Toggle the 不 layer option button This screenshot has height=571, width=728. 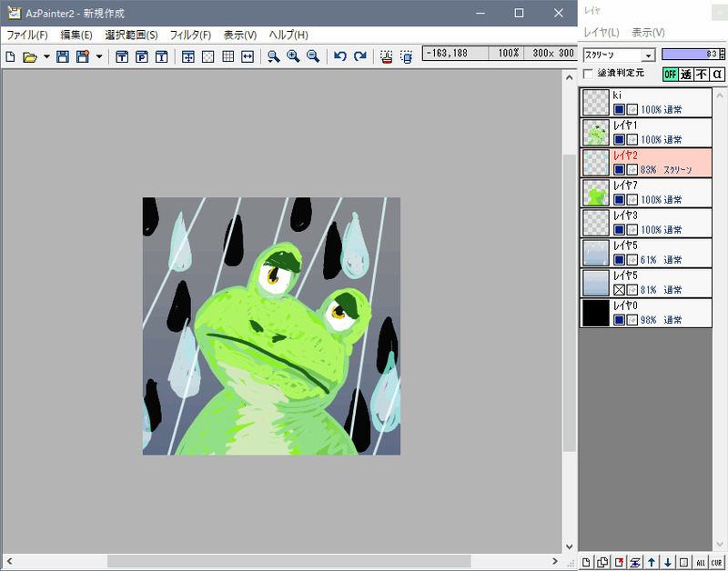click(x=701, y=75)
